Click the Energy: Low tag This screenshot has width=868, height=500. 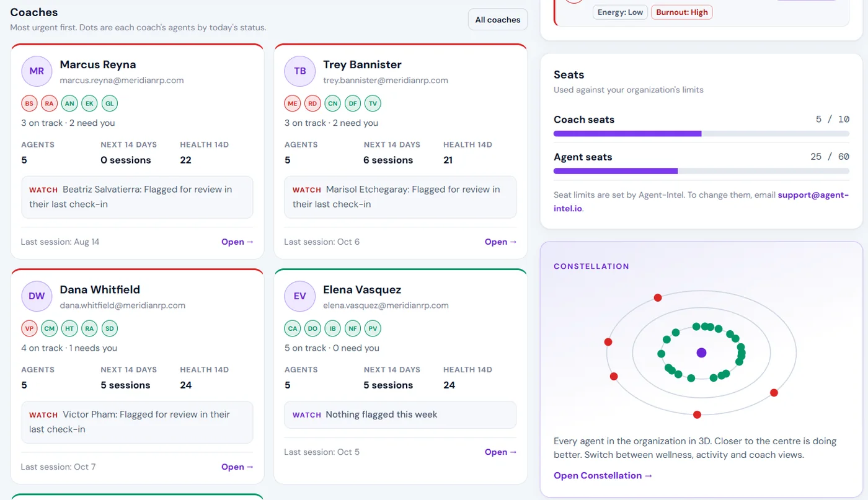pos(620,12)
